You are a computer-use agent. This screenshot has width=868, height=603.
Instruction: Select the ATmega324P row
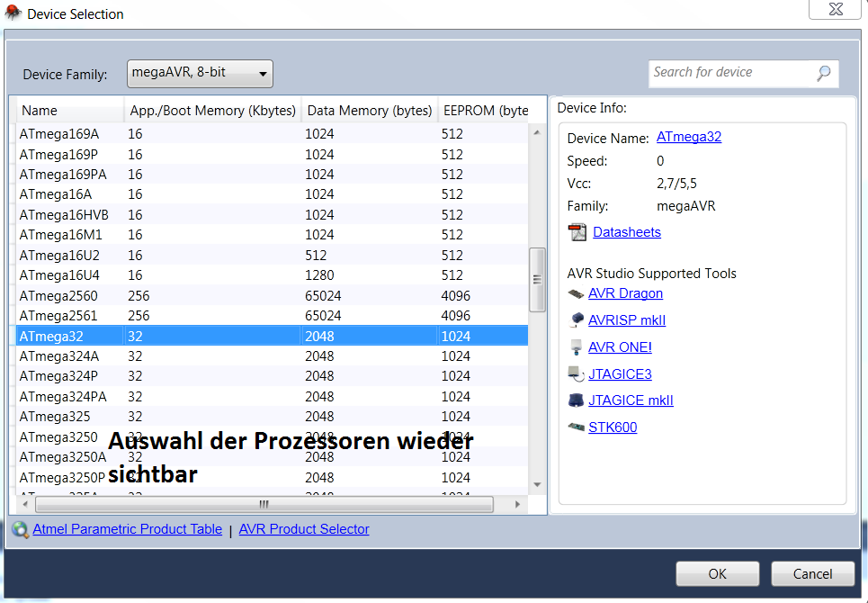point(272,376)
